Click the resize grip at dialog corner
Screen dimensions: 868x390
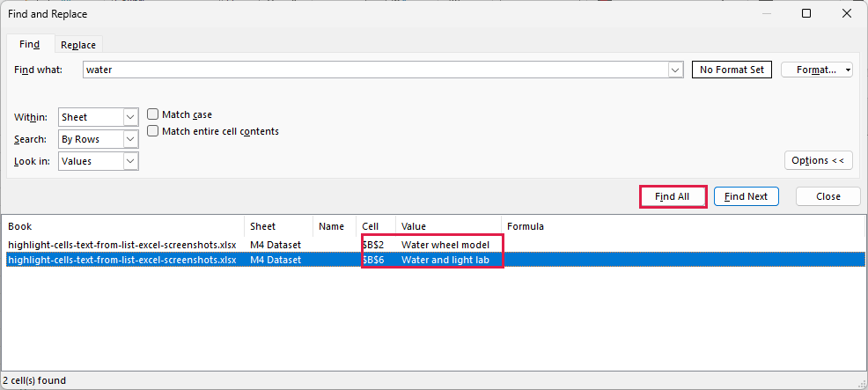point(862,382)
